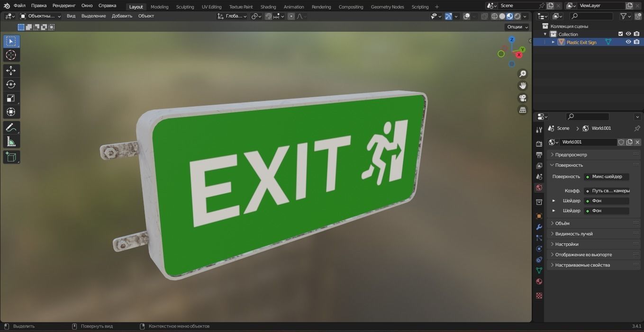This screenshot has height=332, width=644.
Task: Switch to the UV Editing workspace tab
Action: point(211,7)
